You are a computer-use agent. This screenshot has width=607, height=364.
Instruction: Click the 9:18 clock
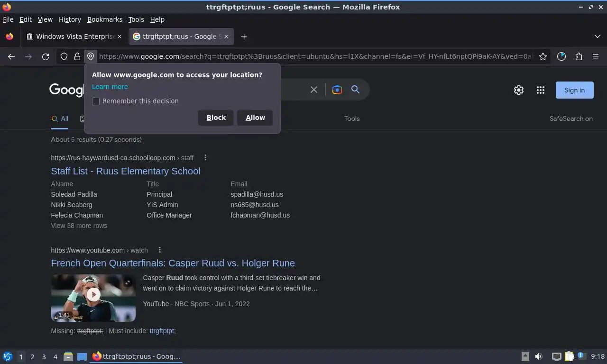tap(598, 356)
